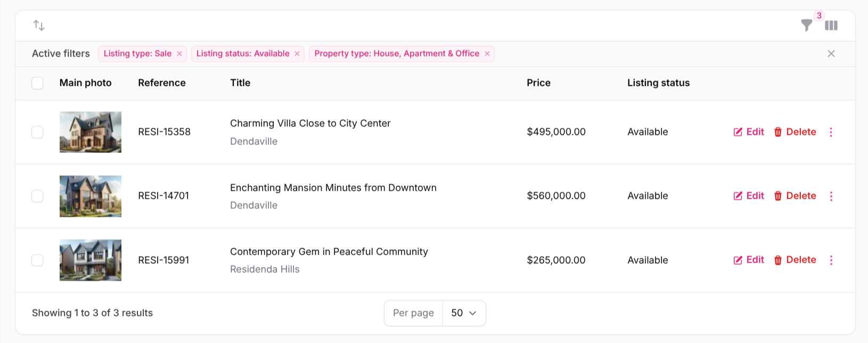Remove the Listing type: Sale filter

pos(179,54)
